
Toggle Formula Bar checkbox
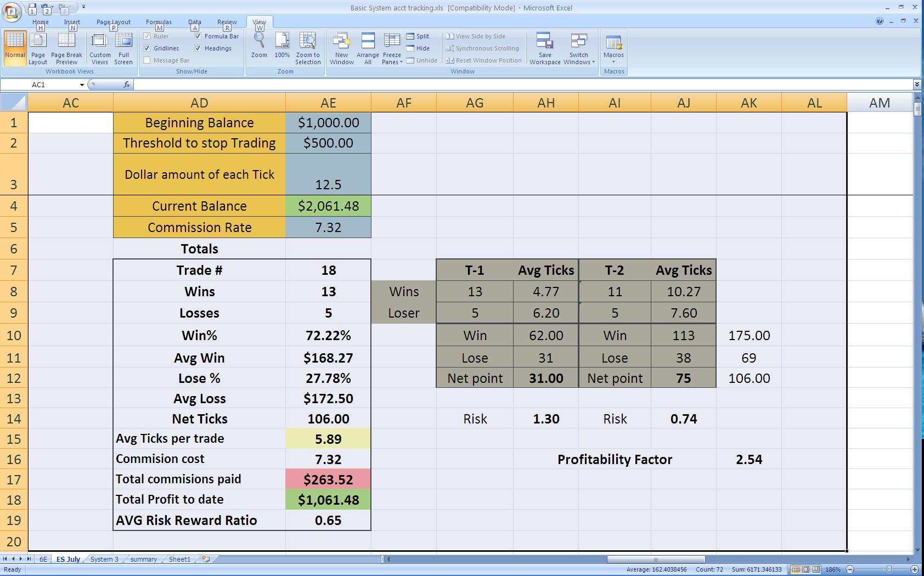198,36
